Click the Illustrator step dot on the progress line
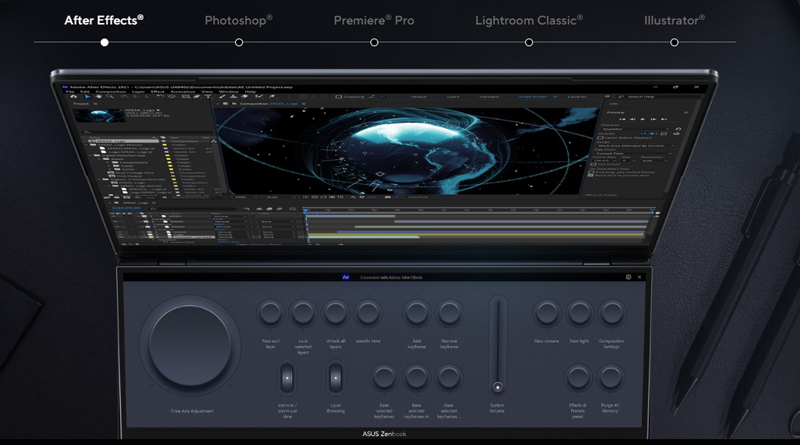Viewport: 800px width, 445px height. click(x=674, y=42)
